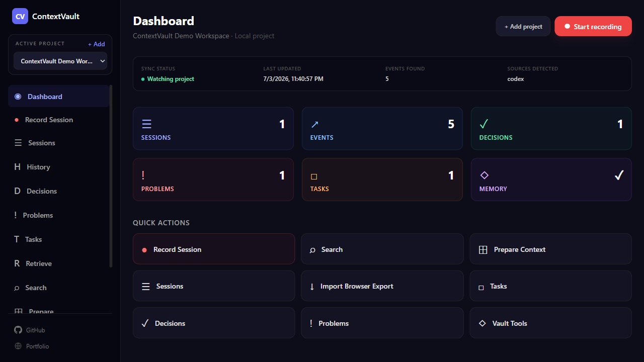This screenshot has height=362, width=644.
Task: Click the Problems quick action button
Action: (x=382, y=323)
